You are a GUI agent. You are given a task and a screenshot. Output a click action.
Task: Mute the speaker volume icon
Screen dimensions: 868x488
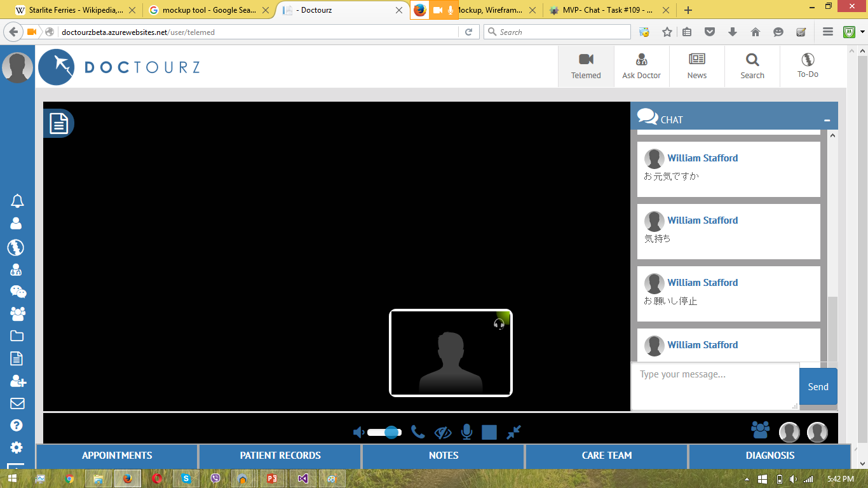[358, 433]
